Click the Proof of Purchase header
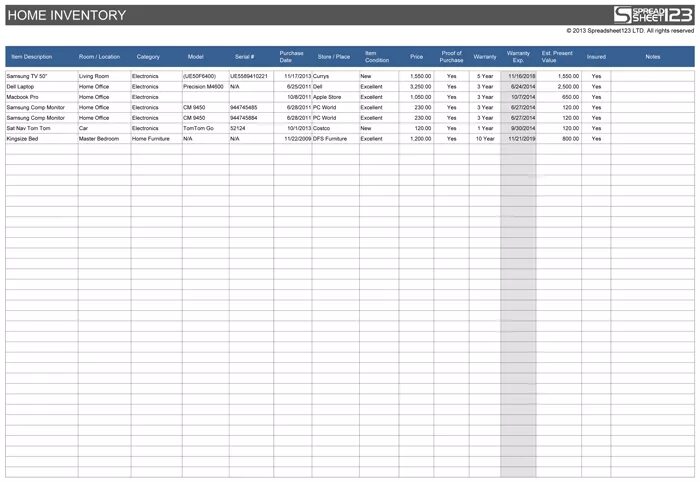 pyautogui.click(x=451, y=57)
